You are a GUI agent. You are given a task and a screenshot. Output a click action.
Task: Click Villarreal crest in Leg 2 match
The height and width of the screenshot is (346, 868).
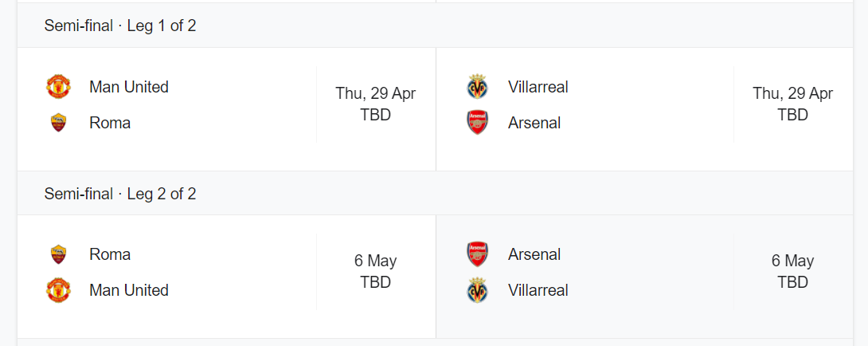tap(477, 290)
